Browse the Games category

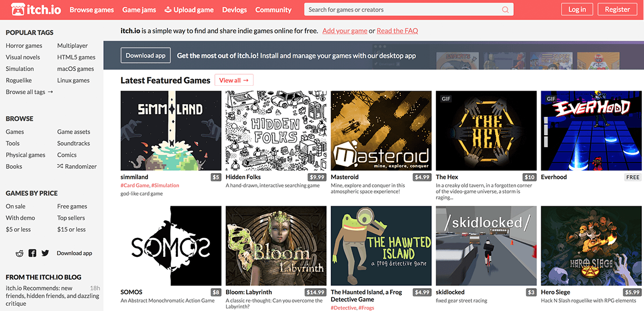[x=15, y=132]
